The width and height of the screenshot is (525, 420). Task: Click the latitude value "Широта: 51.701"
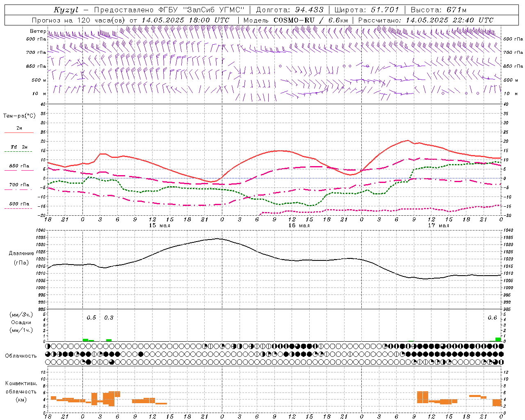pyautogui.click(x=367, y=10)
